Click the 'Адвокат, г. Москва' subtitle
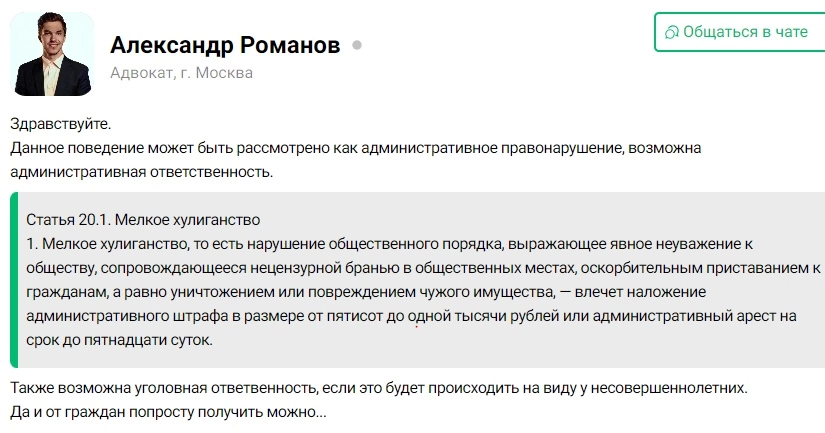 [x=182, y=73]
